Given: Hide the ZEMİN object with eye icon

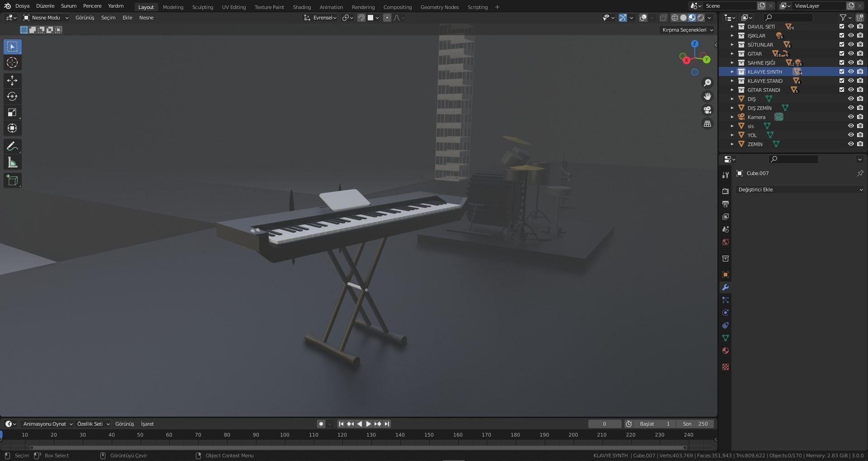Looking at the screenshot, I should pyautogui.click(x=851, y=144).
